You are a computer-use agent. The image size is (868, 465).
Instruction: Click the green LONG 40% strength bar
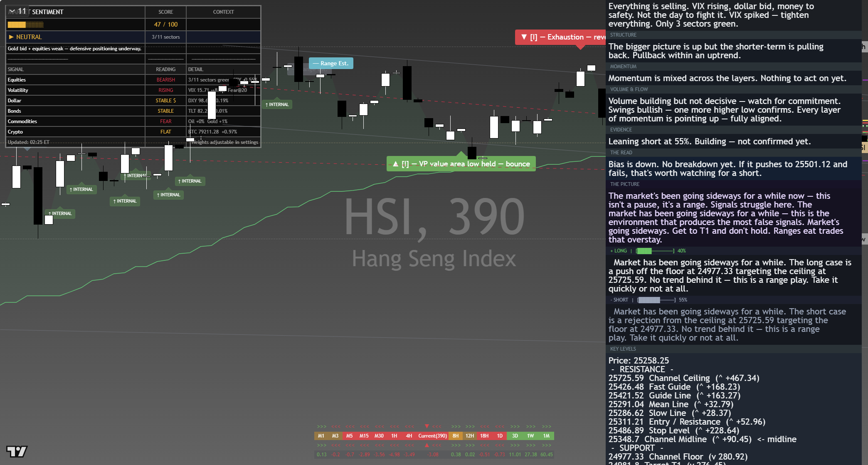[x=655, y=251]
